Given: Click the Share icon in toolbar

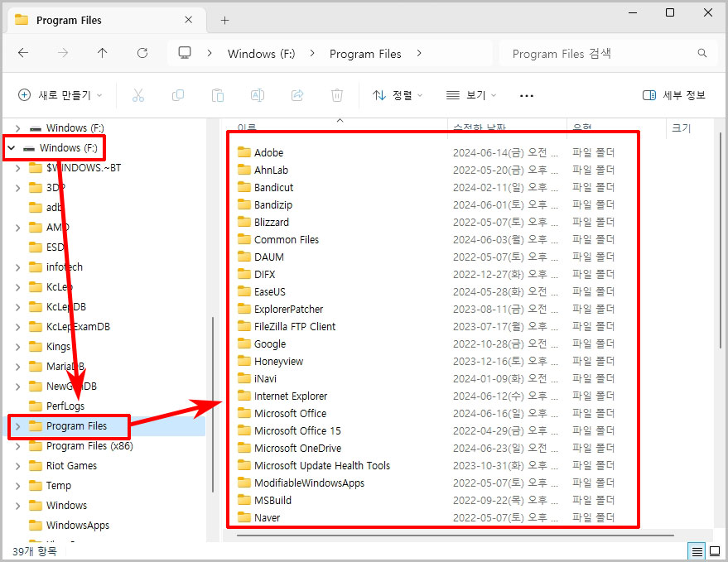Looking at the screenshot, I should coord(297,96).
